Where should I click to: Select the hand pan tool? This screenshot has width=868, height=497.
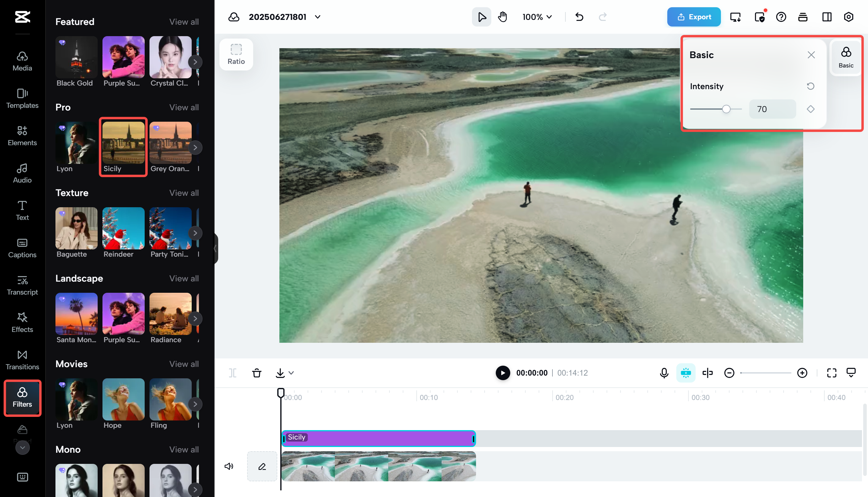(502, 17)
